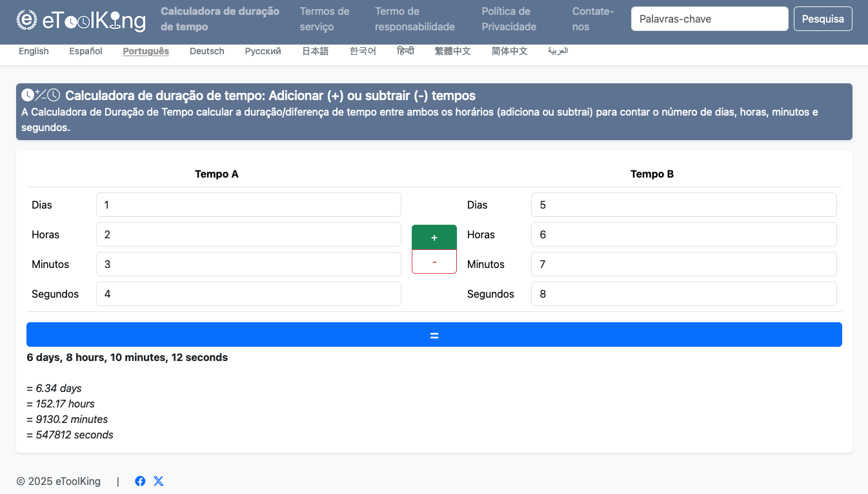The image size is (868, 494).
Task: Open the Termos de serviço page
Action: 325,19
